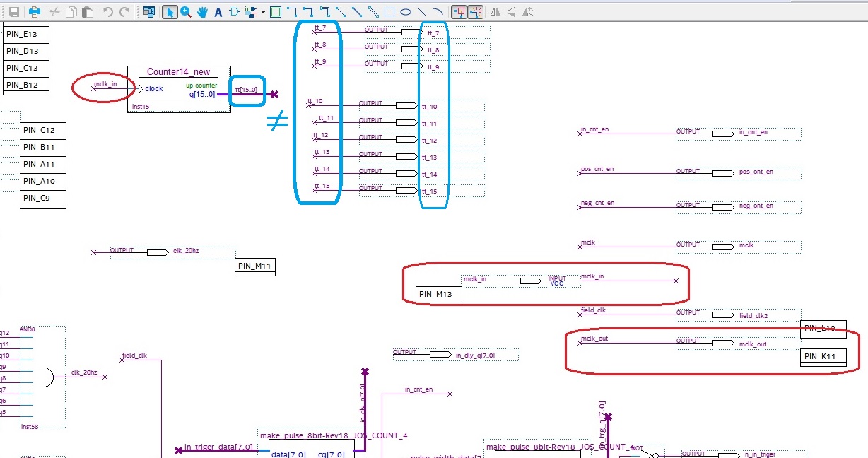Click the Save icon
The image size is (868, 458).
[x=13, y=12]
